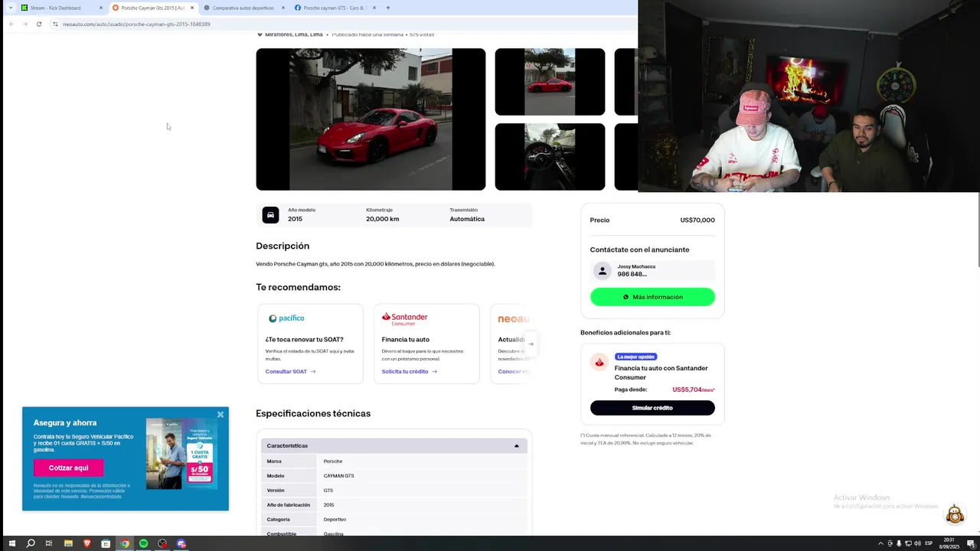Collapse the Características section
Screen dimensions: 980x551
coord(516,445)
